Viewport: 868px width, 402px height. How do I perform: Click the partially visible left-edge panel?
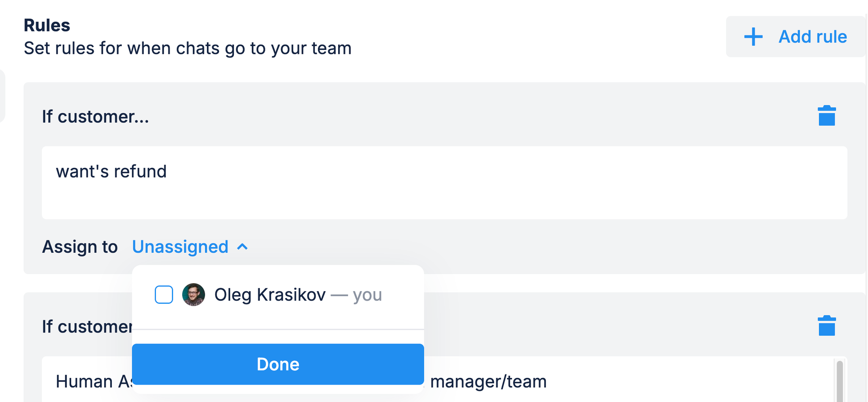[x=2, y=95]
